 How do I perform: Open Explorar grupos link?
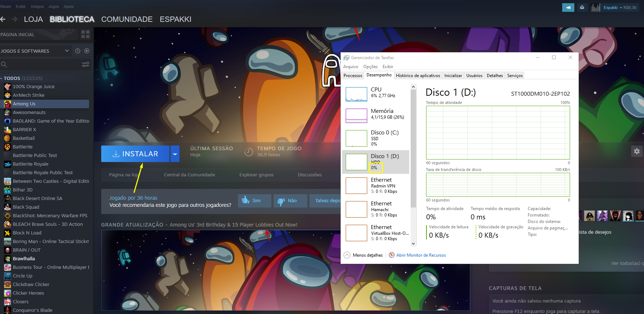tap(256, 175)
